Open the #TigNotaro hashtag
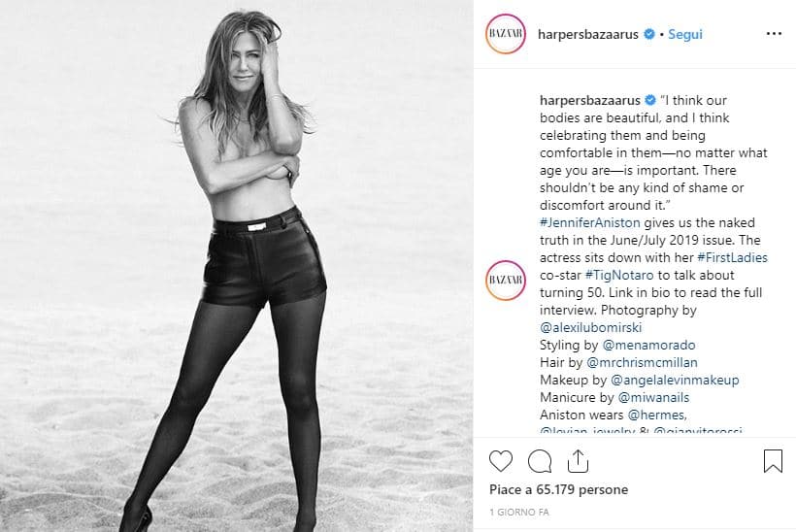The width and height of the screenshot is (796, 532). (619, 275)
